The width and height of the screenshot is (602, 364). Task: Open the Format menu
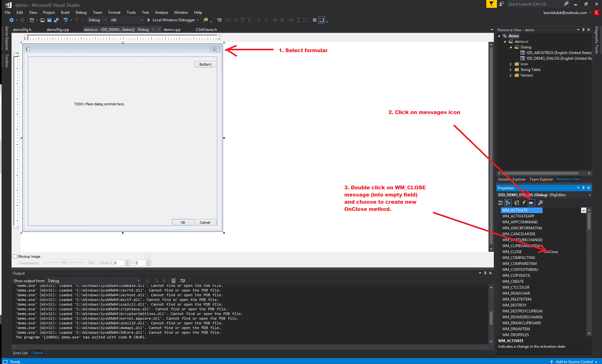coord(114,12)
